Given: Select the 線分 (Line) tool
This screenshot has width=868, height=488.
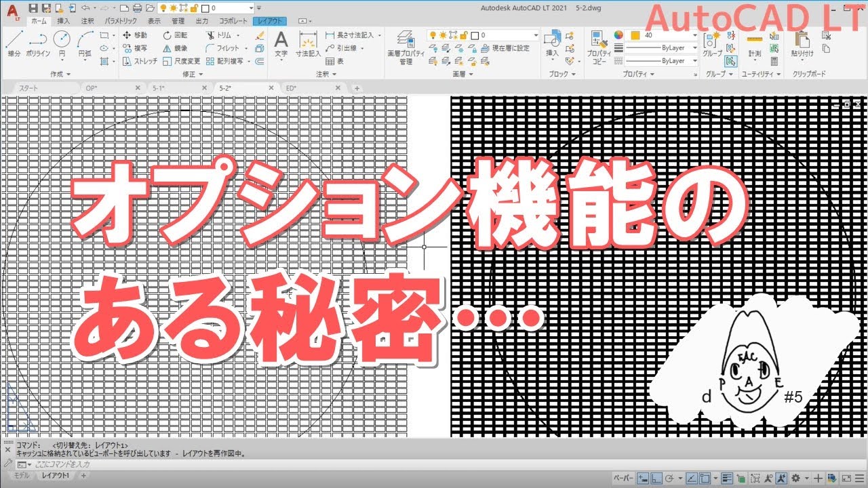Looking at the screenshot, I should point(14,44).
